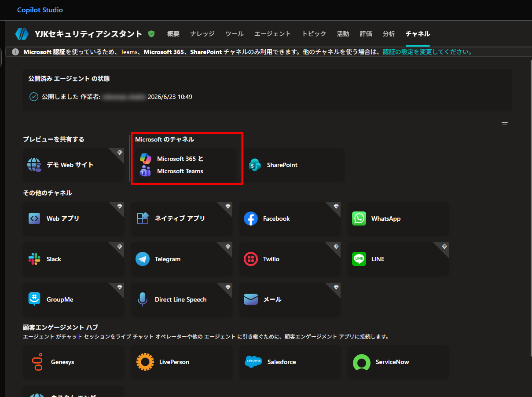Click the Facebook logo icon
The image size is (532, 397).
pyautogui.click(x=251, y=219)
